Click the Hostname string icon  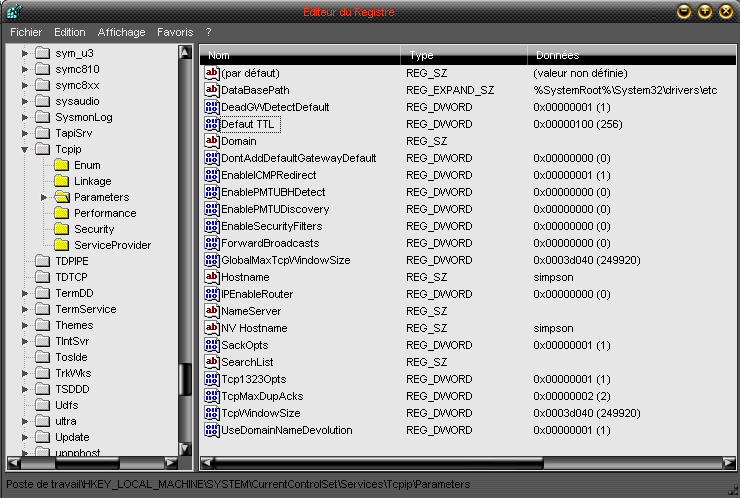(211, 277)
